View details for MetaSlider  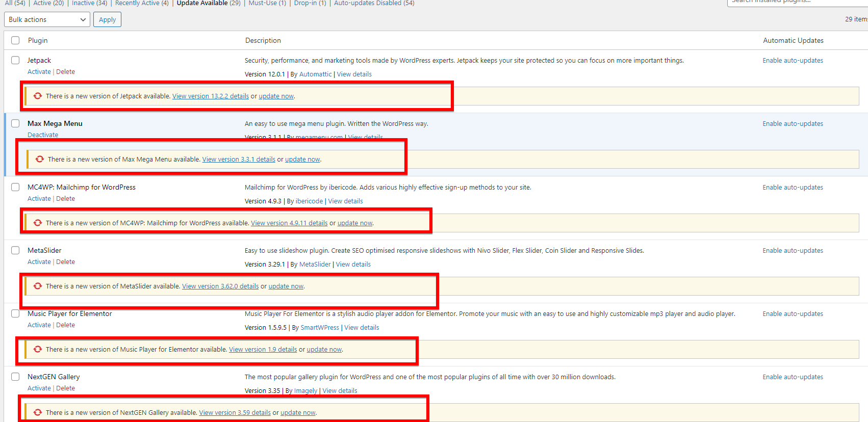pos(353,265)
